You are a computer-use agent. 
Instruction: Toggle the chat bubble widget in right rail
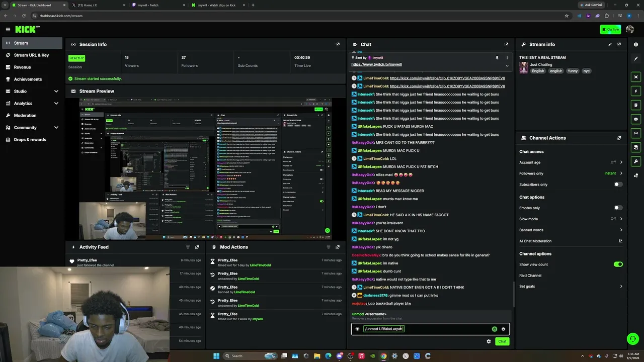point(636,119)
